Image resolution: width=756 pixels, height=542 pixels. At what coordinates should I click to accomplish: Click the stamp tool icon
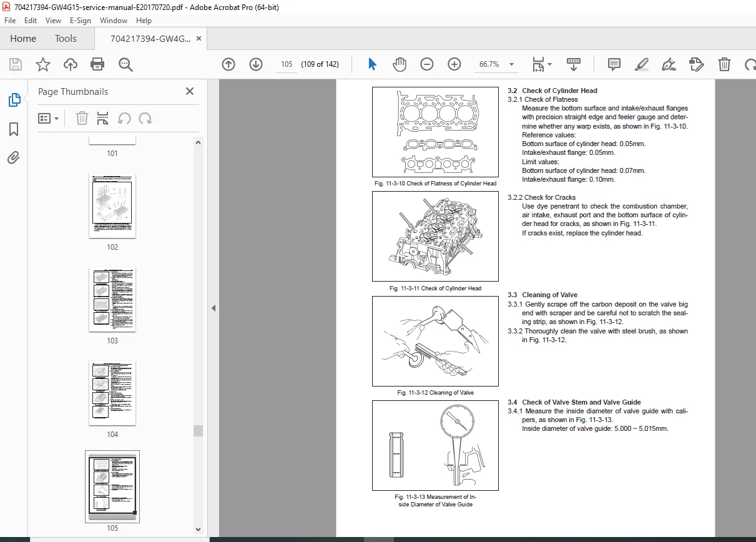[x=697, y=64]
